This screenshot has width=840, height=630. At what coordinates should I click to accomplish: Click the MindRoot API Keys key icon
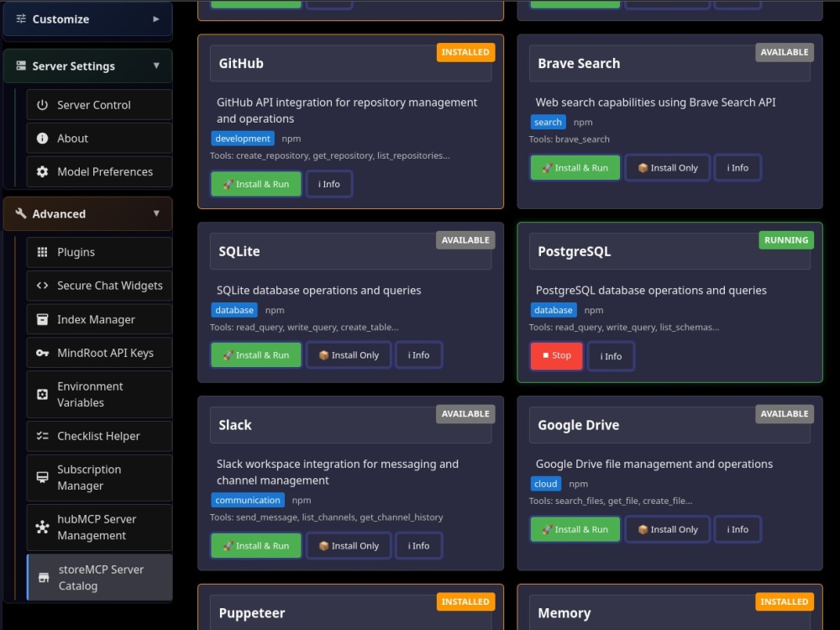42,353
